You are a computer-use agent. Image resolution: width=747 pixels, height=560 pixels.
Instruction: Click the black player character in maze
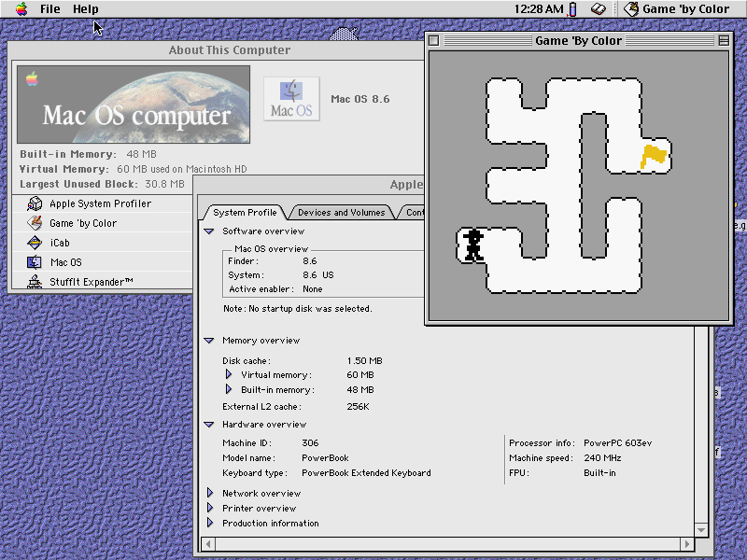(474, 245)
